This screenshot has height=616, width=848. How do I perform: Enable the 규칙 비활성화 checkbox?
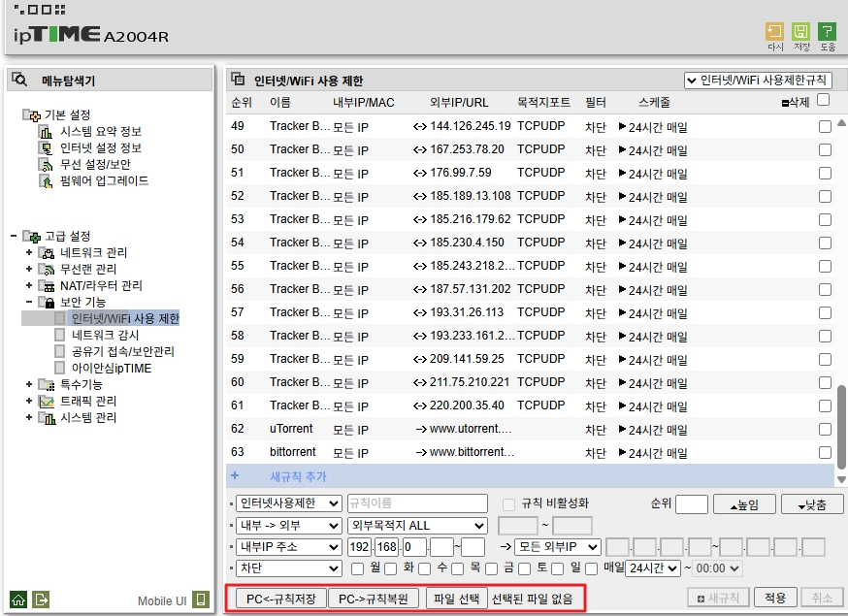508,504
